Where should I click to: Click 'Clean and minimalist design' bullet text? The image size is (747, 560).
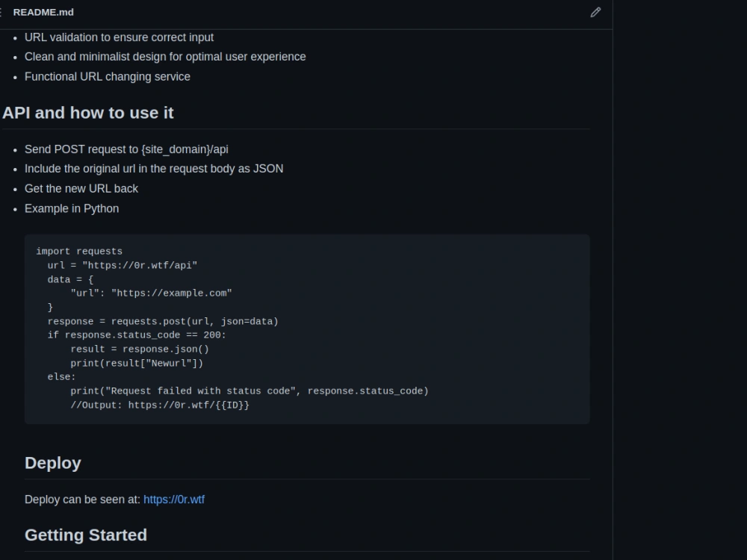click(165, 57)
